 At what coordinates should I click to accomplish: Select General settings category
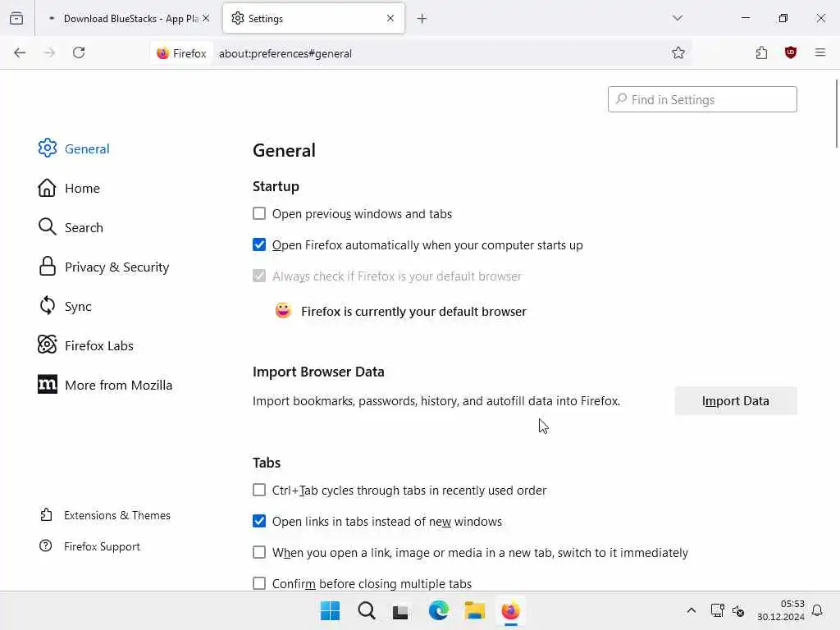click(74, 148)
